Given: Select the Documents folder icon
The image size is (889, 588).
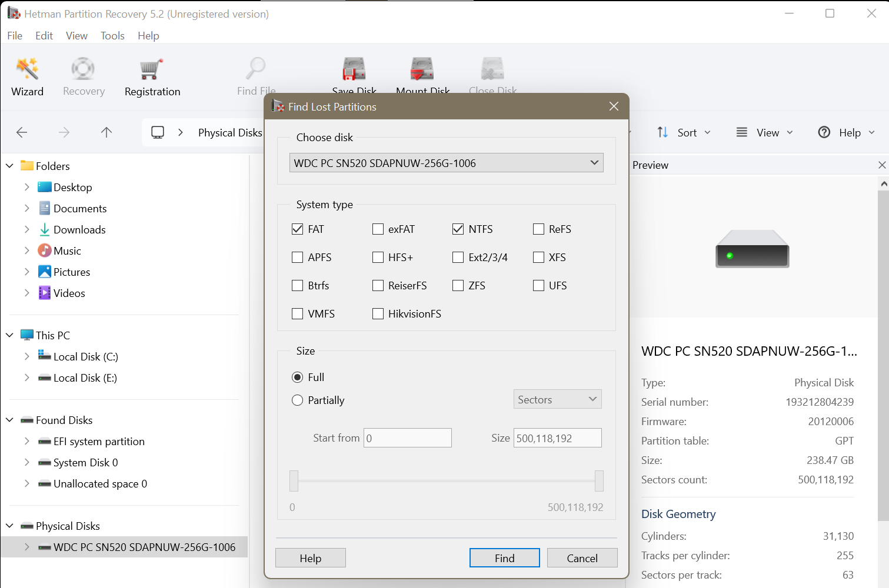Looking at the screenshot, I should (45, 208).
